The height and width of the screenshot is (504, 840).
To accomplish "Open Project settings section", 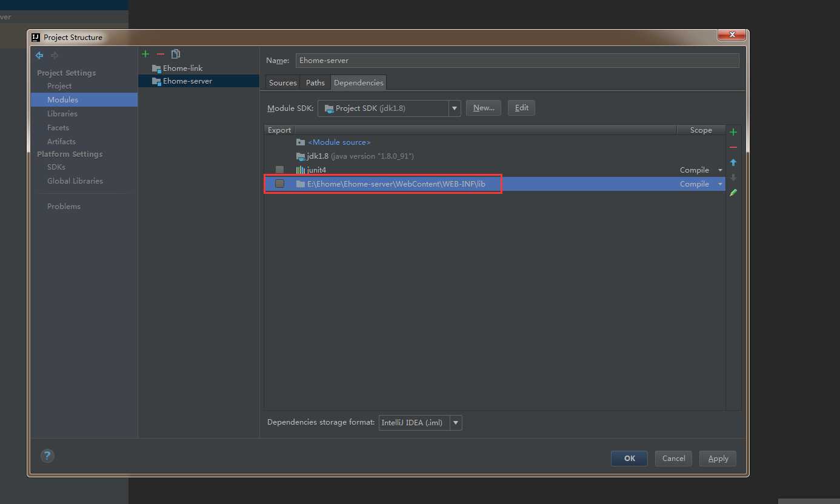I will pyautogui.click(x=59, y=86).
